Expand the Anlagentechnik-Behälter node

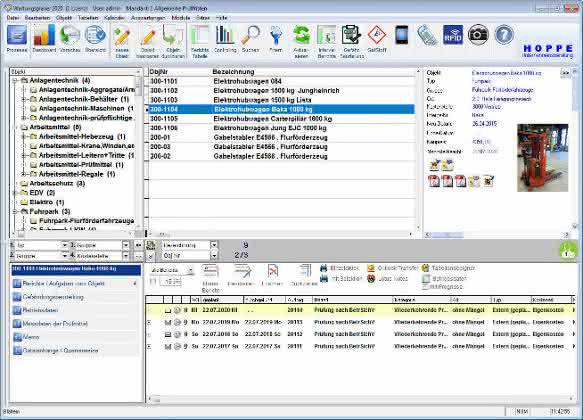(x=23, y=99)
